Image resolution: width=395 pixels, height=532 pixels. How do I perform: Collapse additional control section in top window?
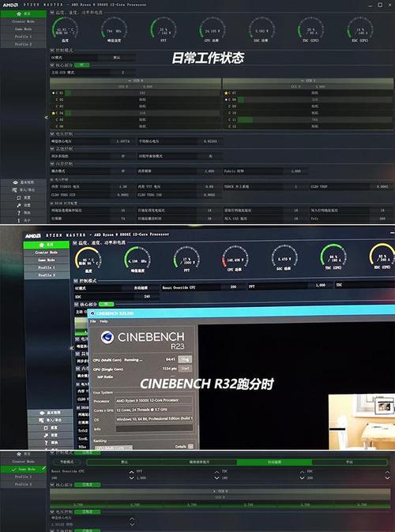pos(52,149)
